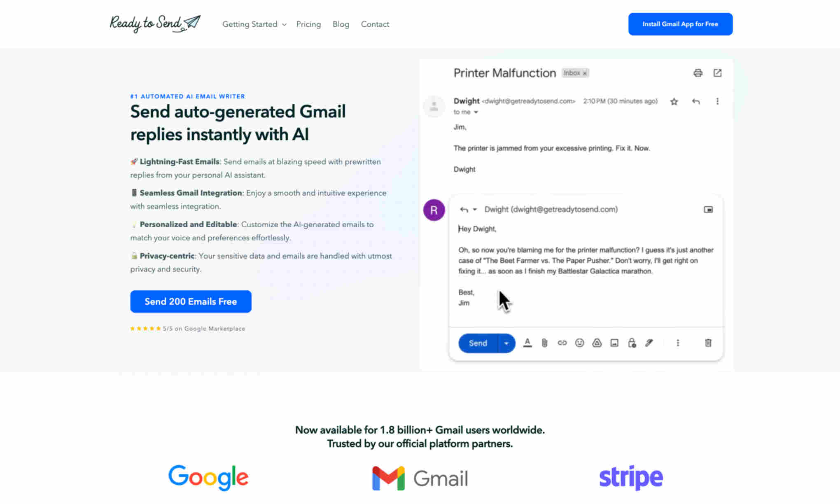Click the email subject input field area
The width and height of the screenshot is (840, 504).
(x=504, y=72)
